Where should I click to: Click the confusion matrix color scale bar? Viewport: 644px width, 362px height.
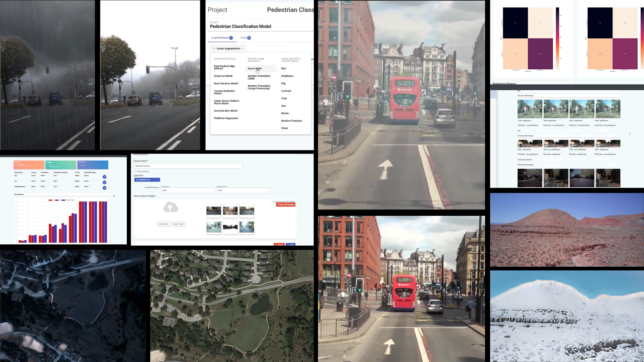click(558, 38)
